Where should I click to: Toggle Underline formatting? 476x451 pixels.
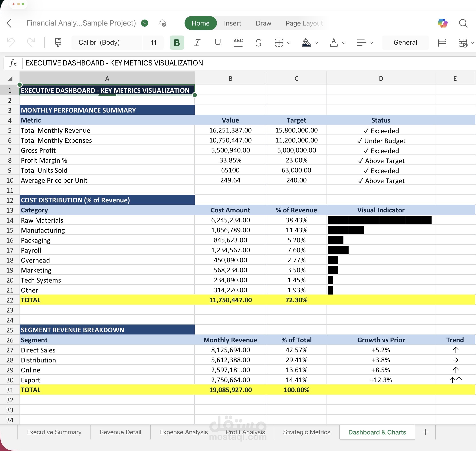click(218, 43)
